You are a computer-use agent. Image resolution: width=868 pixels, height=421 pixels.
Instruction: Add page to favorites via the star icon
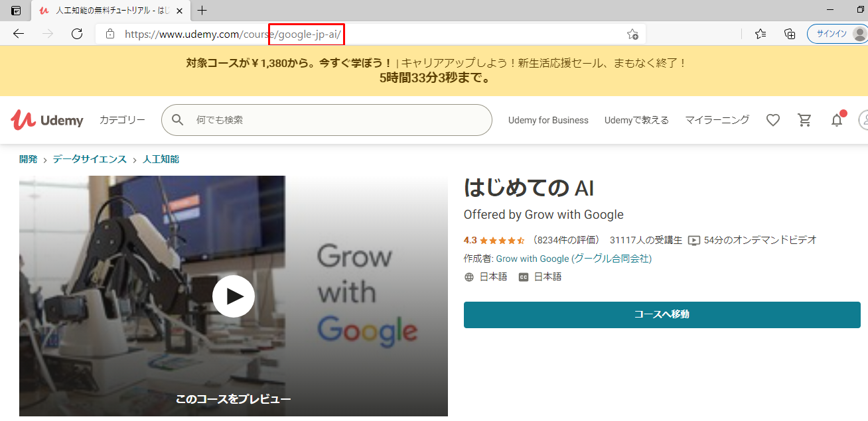point(632,34)
